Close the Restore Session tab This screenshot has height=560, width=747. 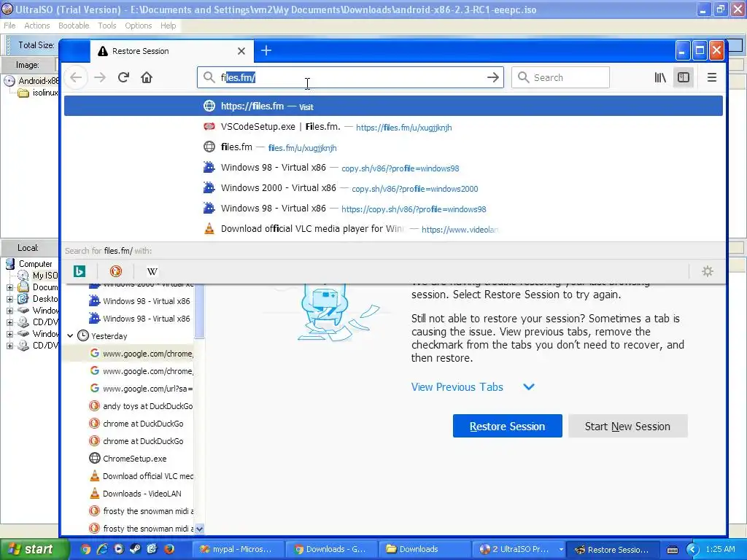click(241, 51)
